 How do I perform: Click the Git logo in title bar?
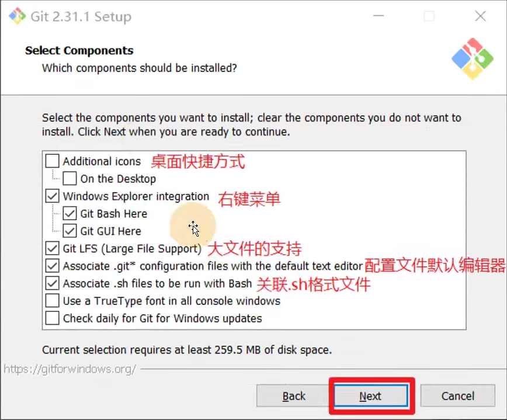coord(17,16)
